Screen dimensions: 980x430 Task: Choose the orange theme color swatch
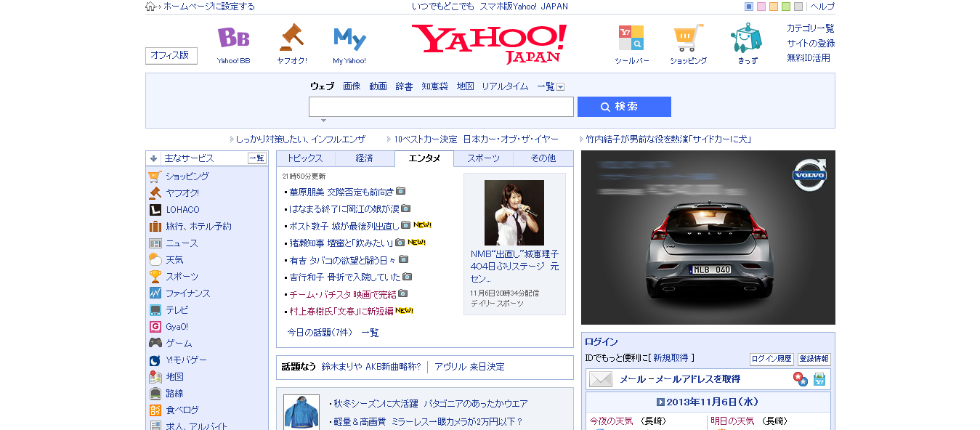774,7
